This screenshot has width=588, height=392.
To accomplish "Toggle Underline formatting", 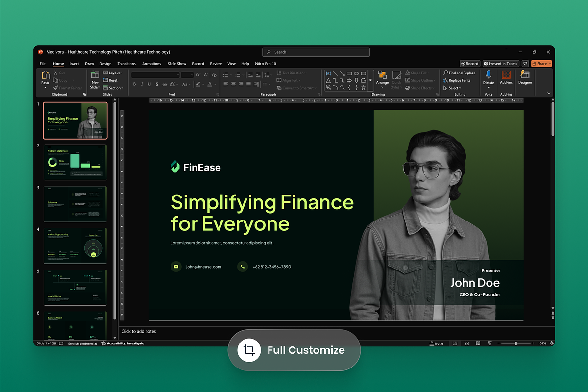I will point(149,84).
